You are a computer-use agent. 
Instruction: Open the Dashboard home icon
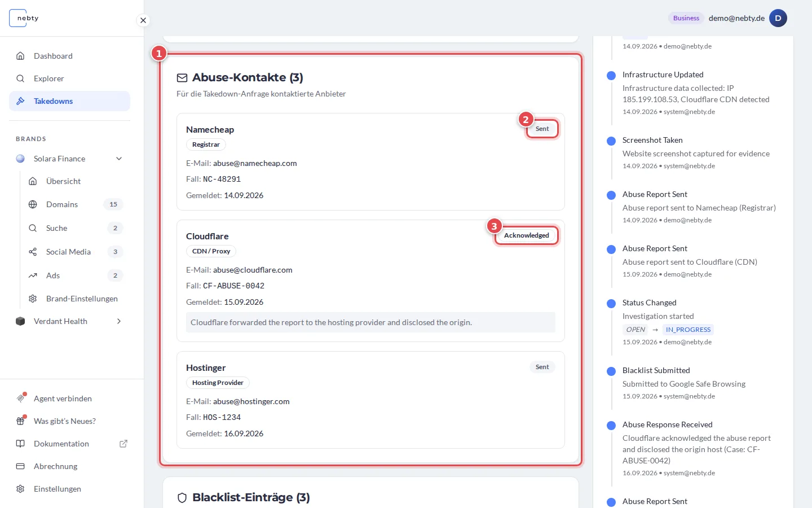(20, 56)
